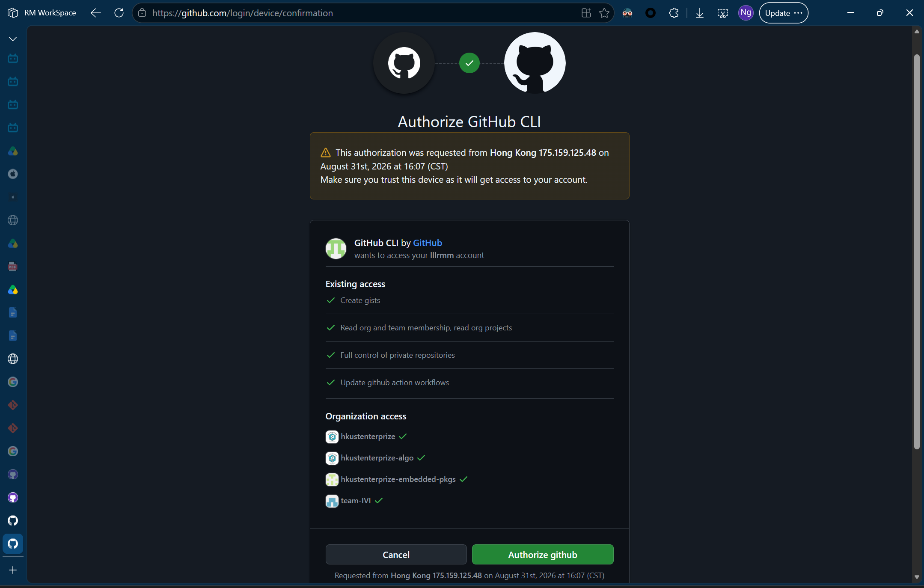Viewport: 924px width, 588px height.
Task: Switch to the PDF document tab
Action: click(13, 266)
